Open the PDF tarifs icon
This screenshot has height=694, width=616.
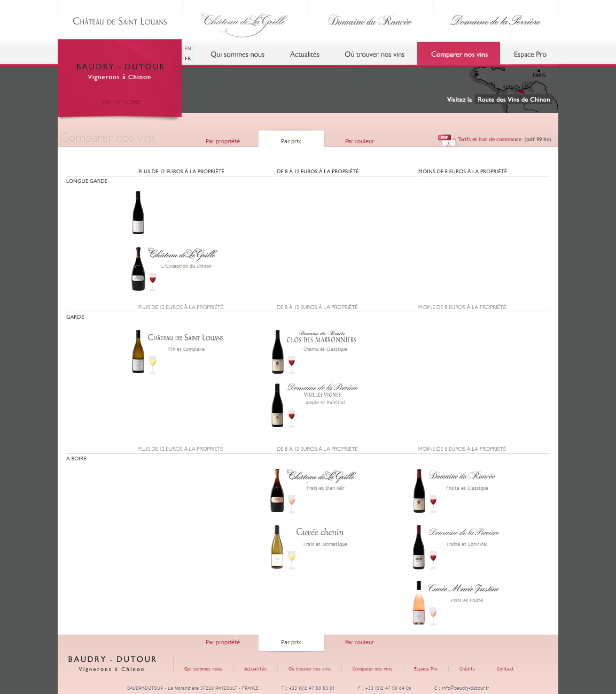coord(446,140)
